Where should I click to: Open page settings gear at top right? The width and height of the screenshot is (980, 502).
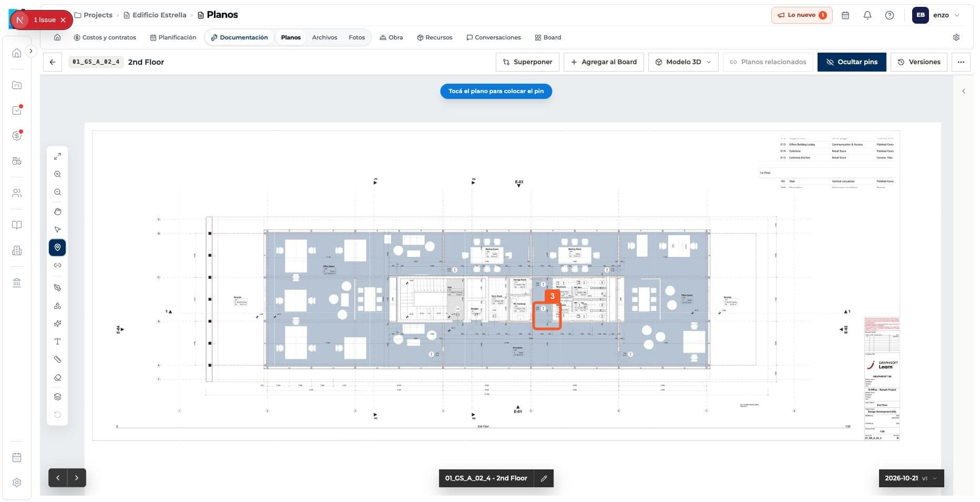[956, 37]
